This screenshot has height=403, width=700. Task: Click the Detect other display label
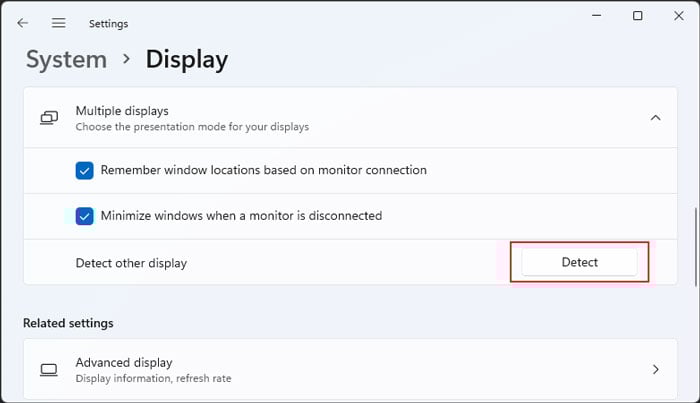coord(131,263)
